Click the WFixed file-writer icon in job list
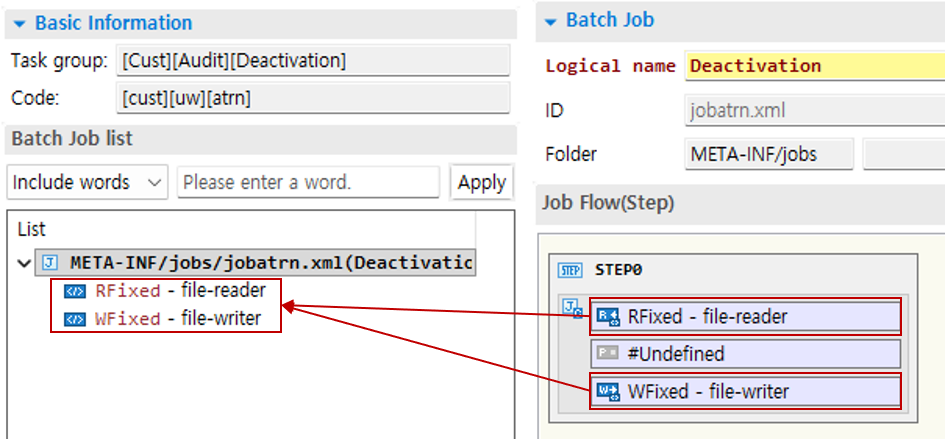 (75, 319)
